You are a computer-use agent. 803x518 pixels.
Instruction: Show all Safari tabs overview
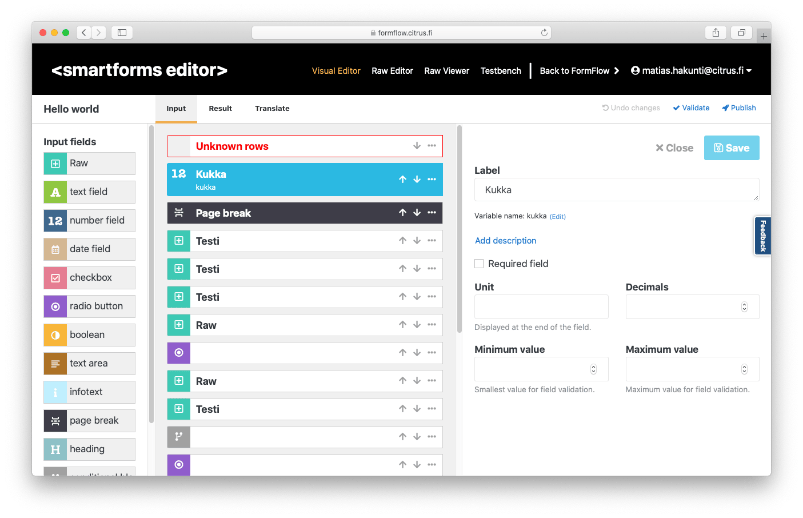pyautogui.click(x=741, y=33)
